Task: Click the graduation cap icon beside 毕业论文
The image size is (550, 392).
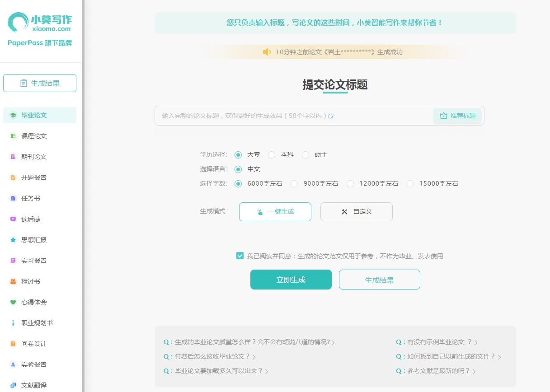Action: click(x=13, y=115)
